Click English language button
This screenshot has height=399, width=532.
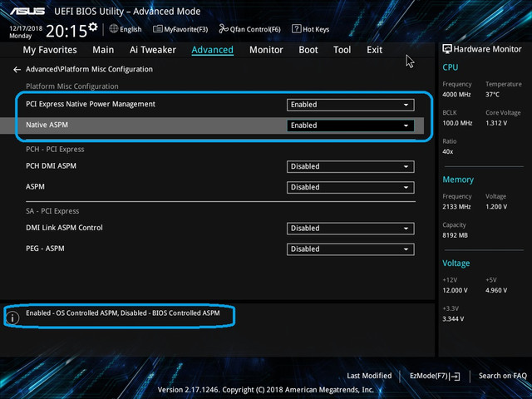pyautogui.click(x=126, y=29)
